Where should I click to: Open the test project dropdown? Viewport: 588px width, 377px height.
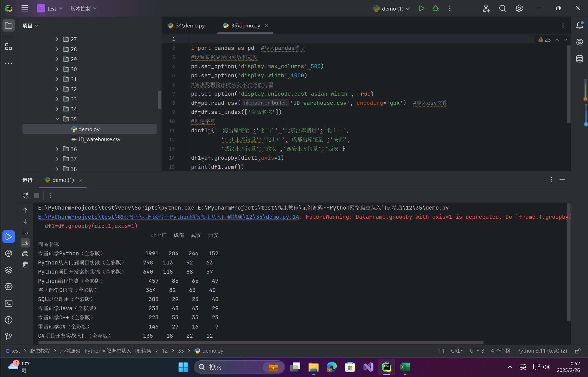click(x=50, y=9)
